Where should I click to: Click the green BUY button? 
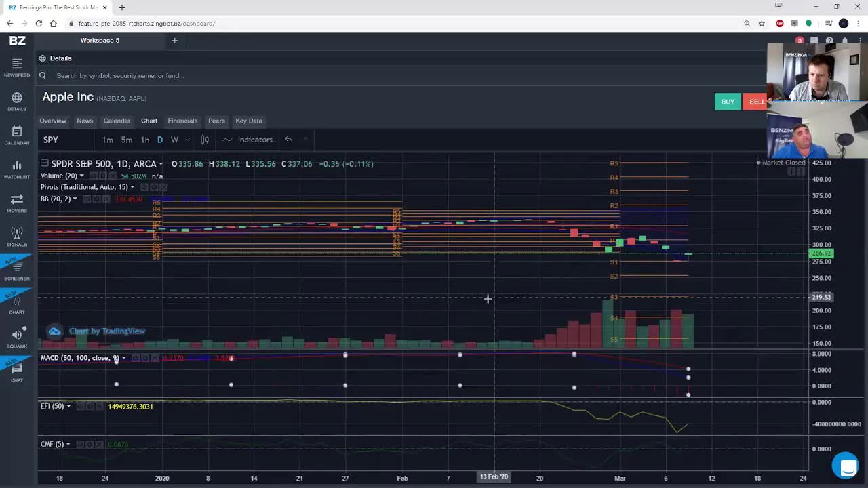pyautogui.click(x=728, y=102)
